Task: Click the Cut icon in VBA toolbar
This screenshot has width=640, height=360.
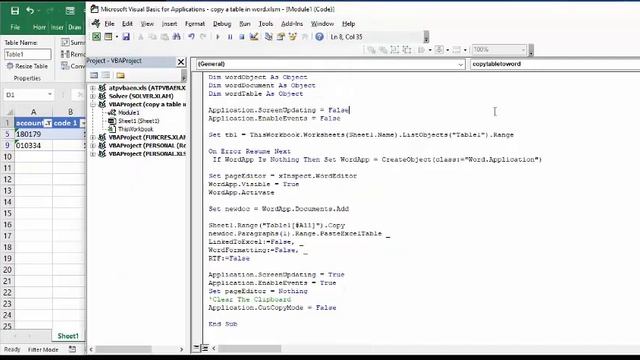Action: pos(141,37)
